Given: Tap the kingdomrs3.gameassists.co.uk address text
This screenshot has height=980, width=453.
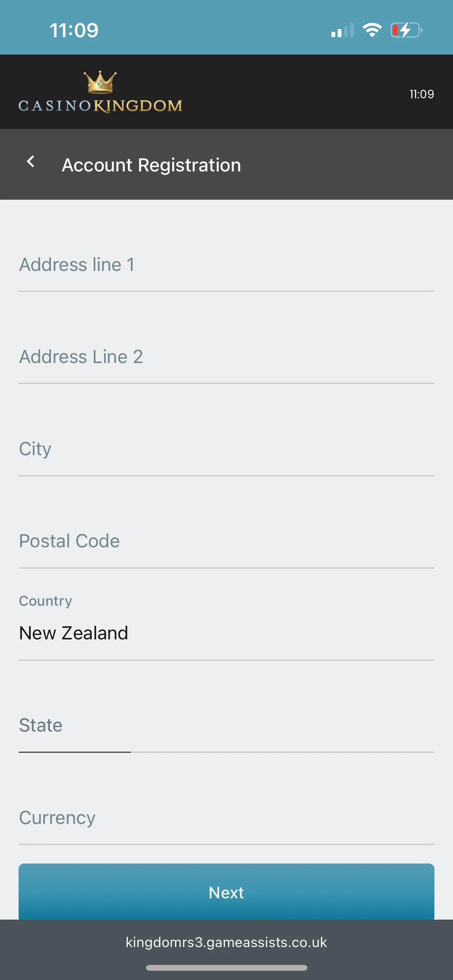Looking at the screenshot, I should coord(226,942).
